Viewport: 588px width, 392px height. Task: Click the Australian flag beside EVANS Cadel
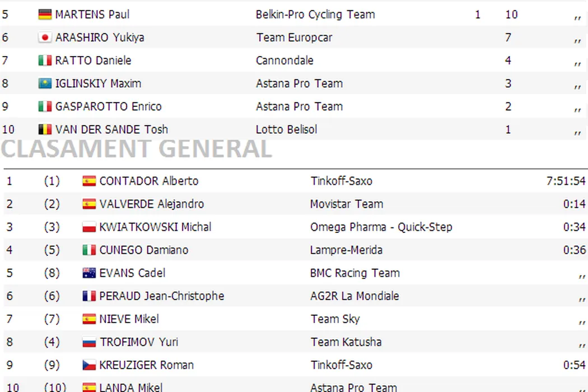tap(89, 273)
